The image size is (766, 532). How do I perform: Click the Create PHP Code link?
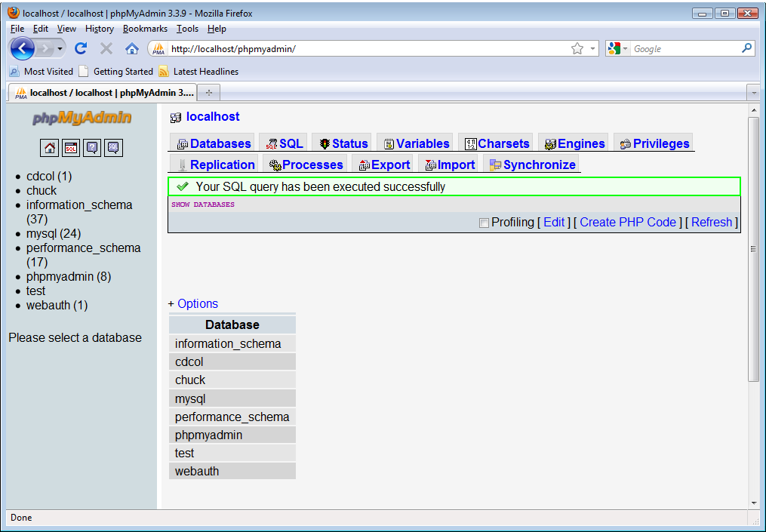pyautogui.click(x=628, y=223)
